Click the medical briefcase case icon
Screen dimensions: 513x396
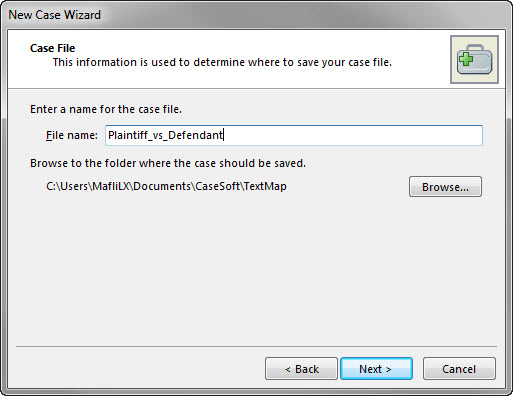pos(474,59)
